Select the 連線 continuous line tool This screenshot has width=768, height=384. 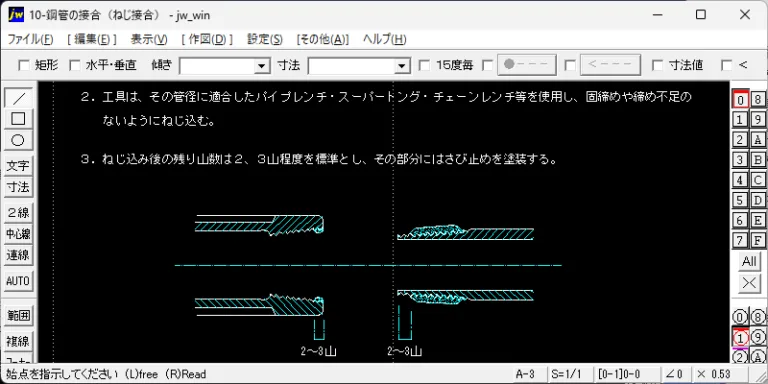pos(18,255)
